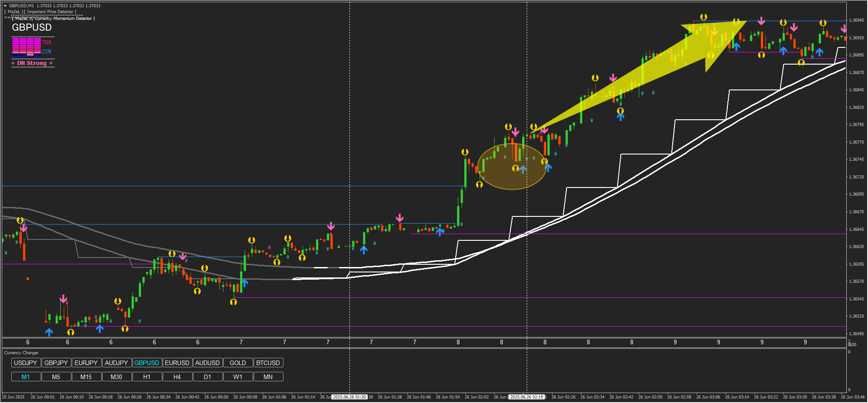Open the D1 daily timeframe
Image resolution: width=868 pixels, height=403 pixels.
click(x=208, y=377)
